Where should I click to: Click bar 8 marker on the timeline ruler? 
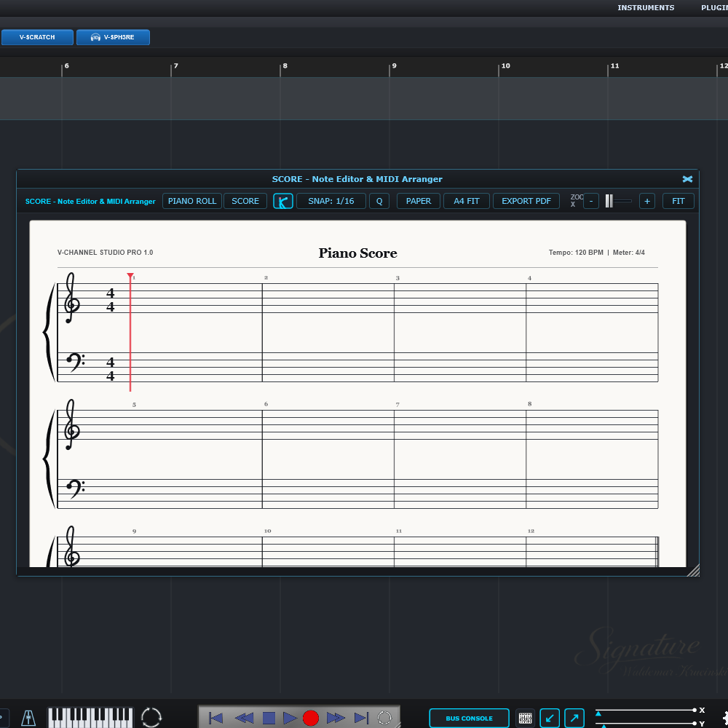point(285,66)
